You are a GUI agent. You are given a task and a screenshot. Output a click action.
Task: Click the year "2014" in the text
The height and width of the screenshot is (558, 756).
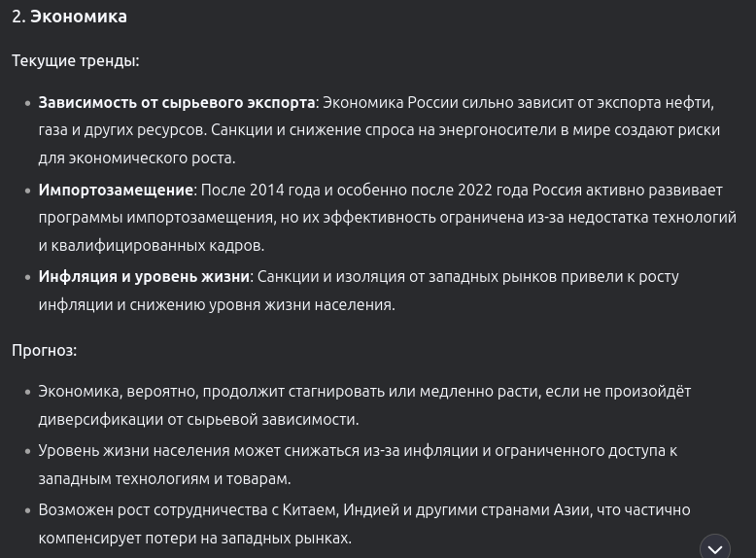pyautogui.click(x=266, y=190)
